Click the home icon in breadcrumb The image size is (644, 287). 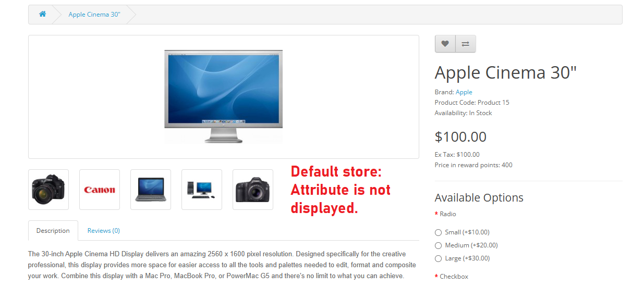click(42, 14)
